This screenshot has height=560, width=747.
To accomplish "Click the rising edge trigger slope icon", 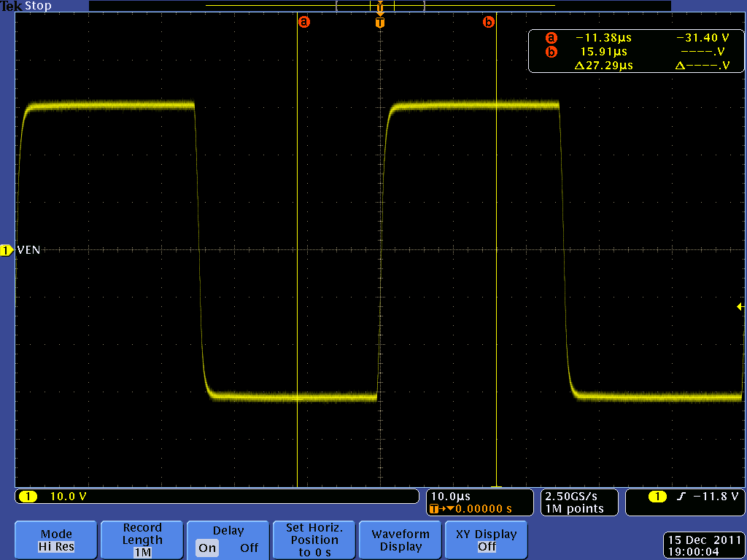I will click(x=681, y=497).
